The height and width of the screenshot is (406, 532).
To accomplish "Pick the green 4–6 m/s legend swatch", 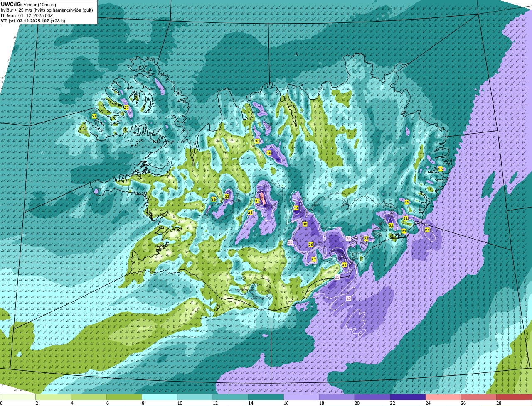I will [89, 397].
